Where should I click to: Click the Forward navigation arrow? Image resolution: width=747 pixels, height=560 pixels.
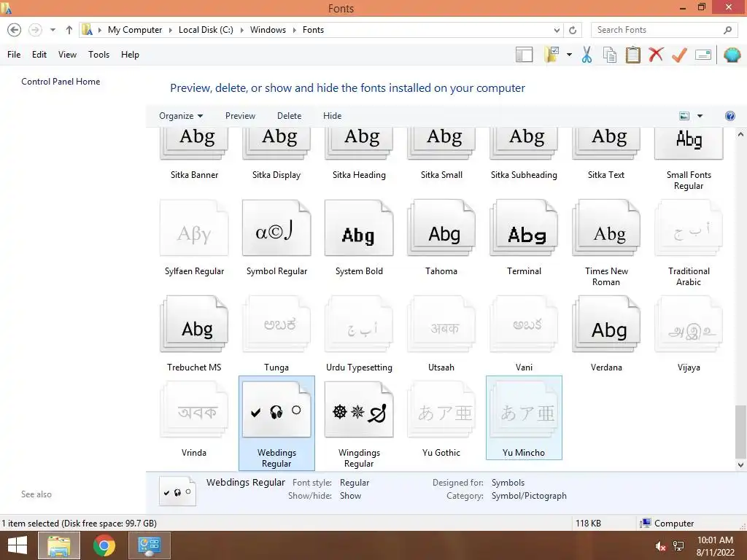click(x=35, y=30)
